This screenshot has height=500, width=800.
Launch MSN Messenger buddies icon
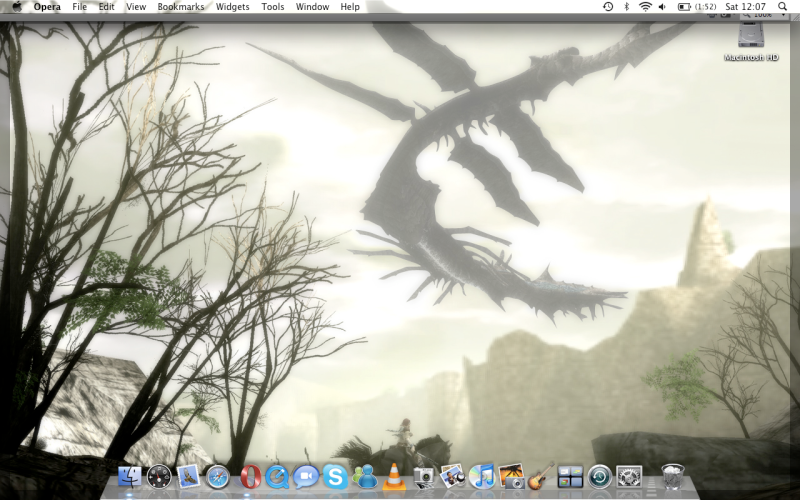tap(365, 477)
